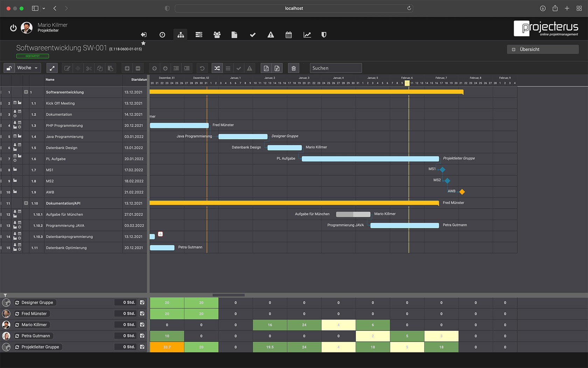Click the undo arrow in toolbar
Viewport: 588px width, 368px height.
point(202,68)
